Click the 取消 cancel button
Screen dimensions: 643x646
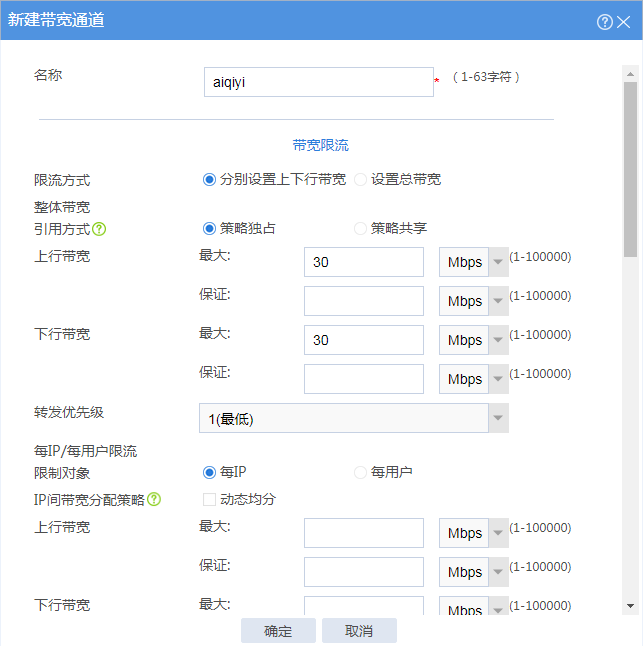359,631
